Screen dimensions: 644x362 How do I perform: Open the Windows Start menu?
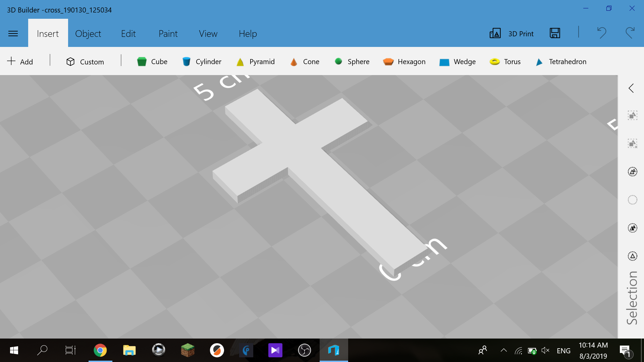coord(14,351)
